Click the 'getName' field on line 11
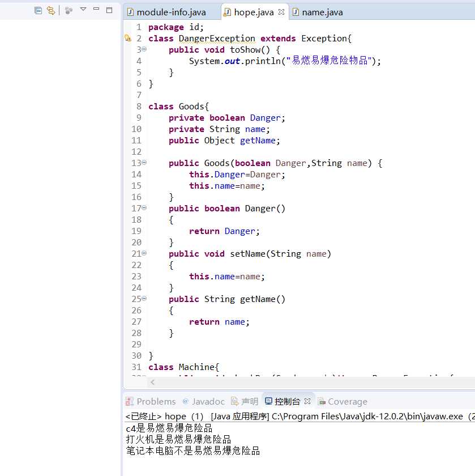 258,141
